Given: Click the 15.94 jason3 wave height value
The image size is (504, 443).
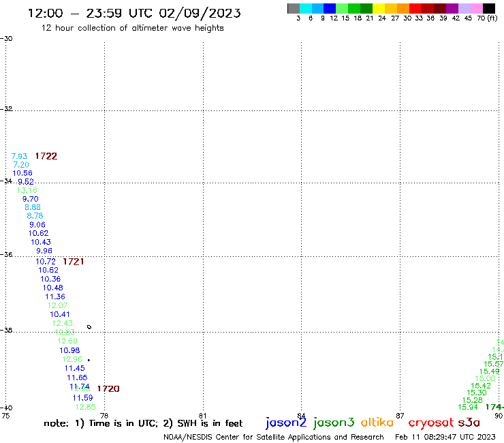Looking at the screenshot, I should (468, 408).
